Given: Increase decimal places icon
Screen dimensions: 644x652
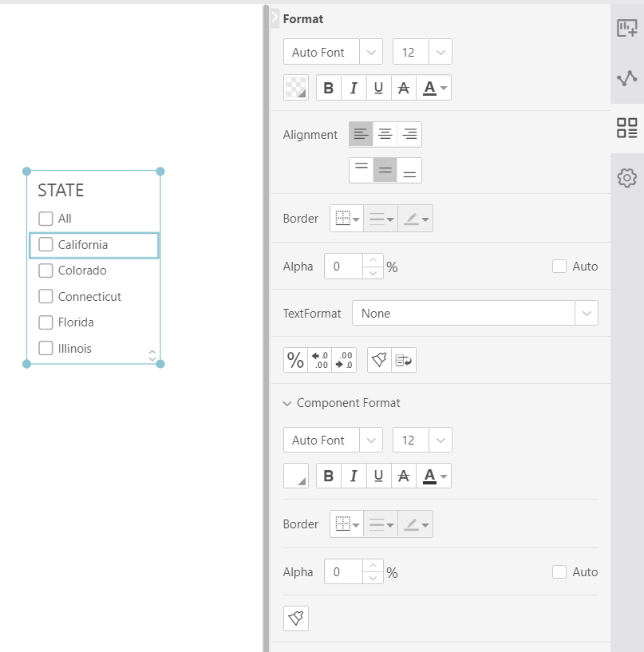Looking at the screenshot, I should point(320,361).
